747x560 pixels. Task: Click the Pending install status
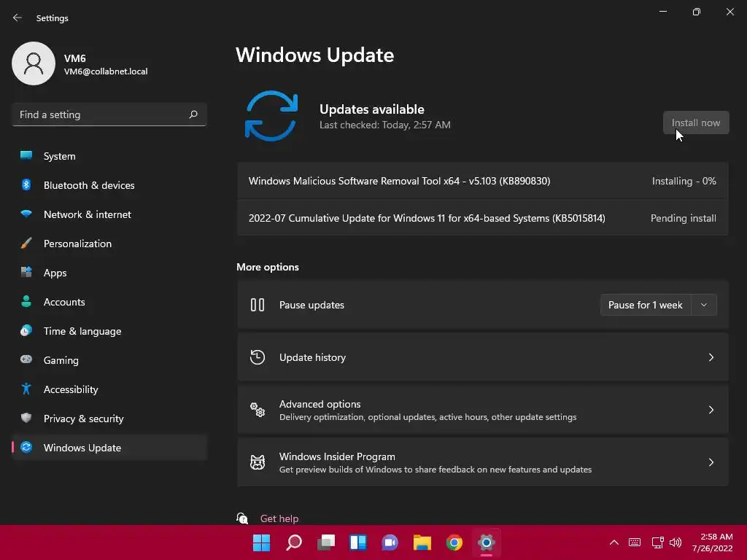[x=683, y=218]
